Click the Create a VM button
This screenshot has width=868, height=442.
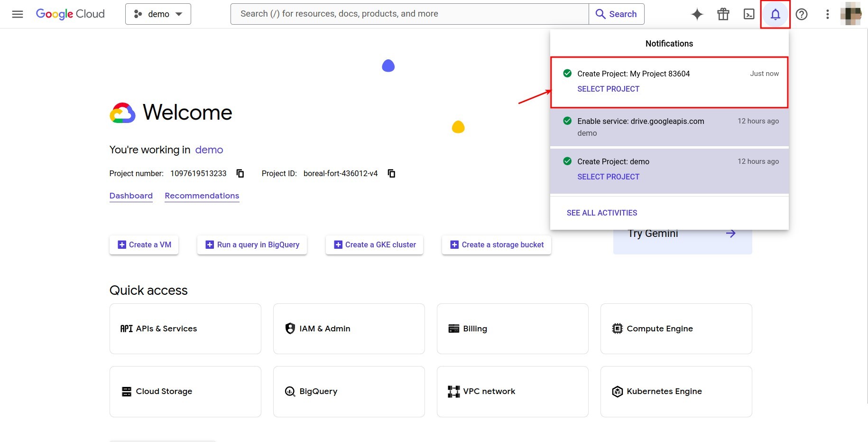tap(144, 245)
